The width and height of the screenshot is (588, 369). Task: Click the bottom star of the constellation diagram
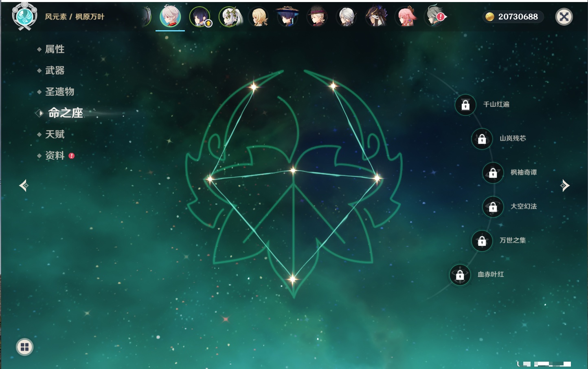(x=292, y=279)
